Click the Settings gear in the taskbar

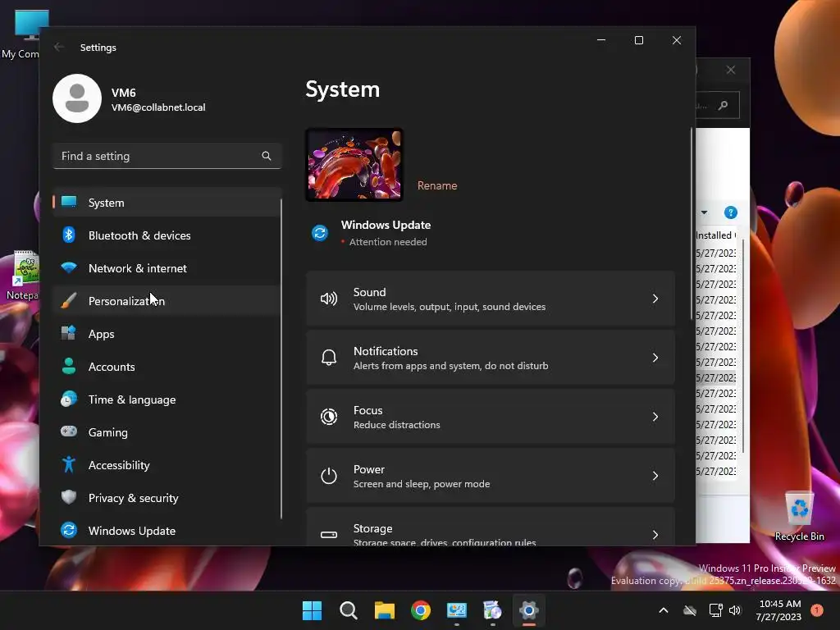pyautogui.click(x=529, y=610)
